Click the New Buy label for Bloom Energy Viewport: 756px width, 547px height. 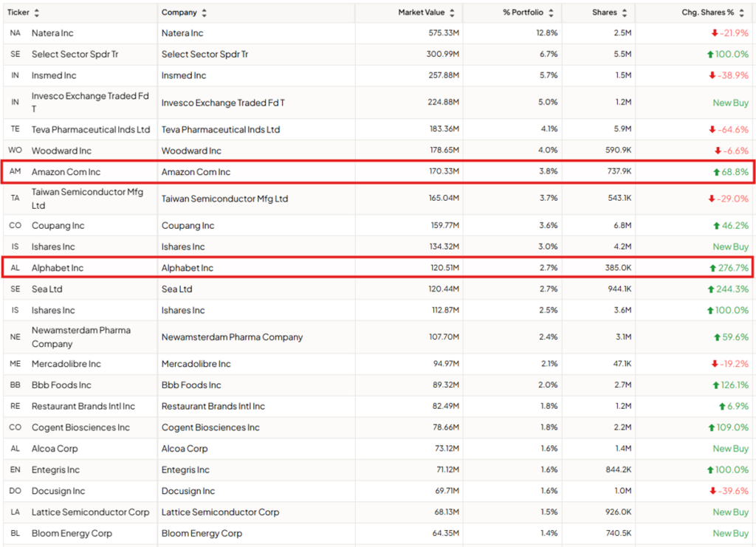[x=730, y=533]
